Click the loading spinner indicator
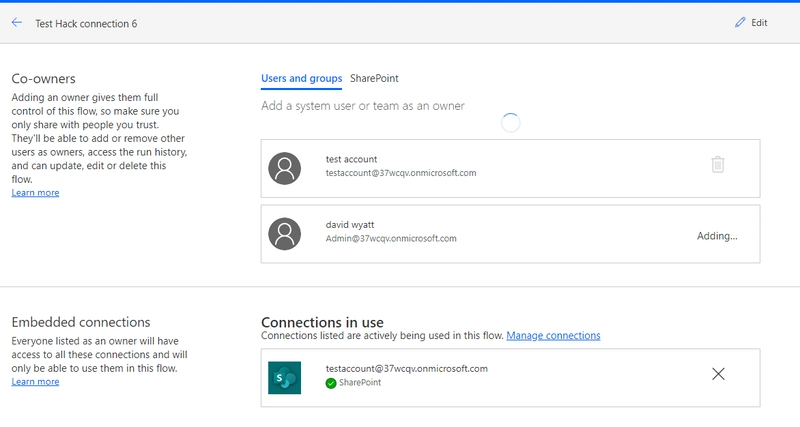Screen dimensions: 800x427 point(510,122)
